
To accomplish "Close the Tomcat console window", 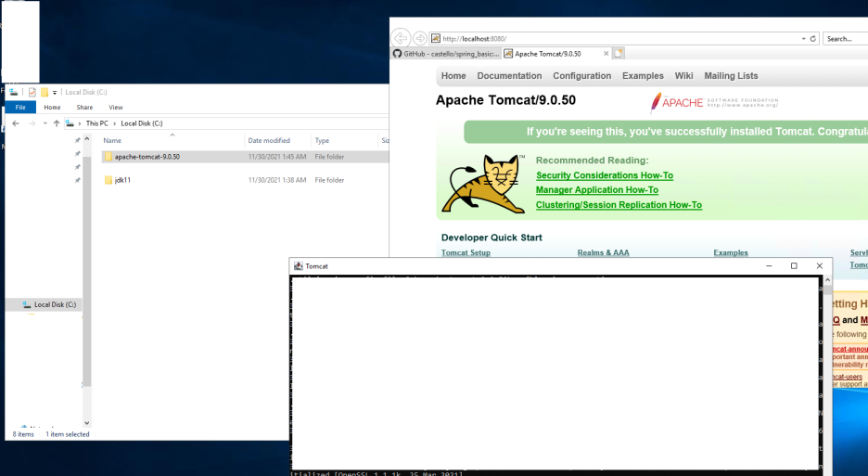I will pos(819,266).
